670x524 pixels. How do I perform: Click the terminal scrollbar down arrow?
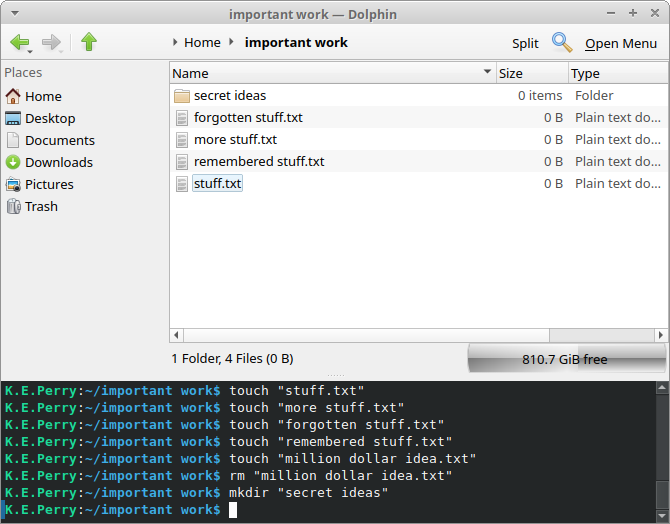(x=662, y=516)
